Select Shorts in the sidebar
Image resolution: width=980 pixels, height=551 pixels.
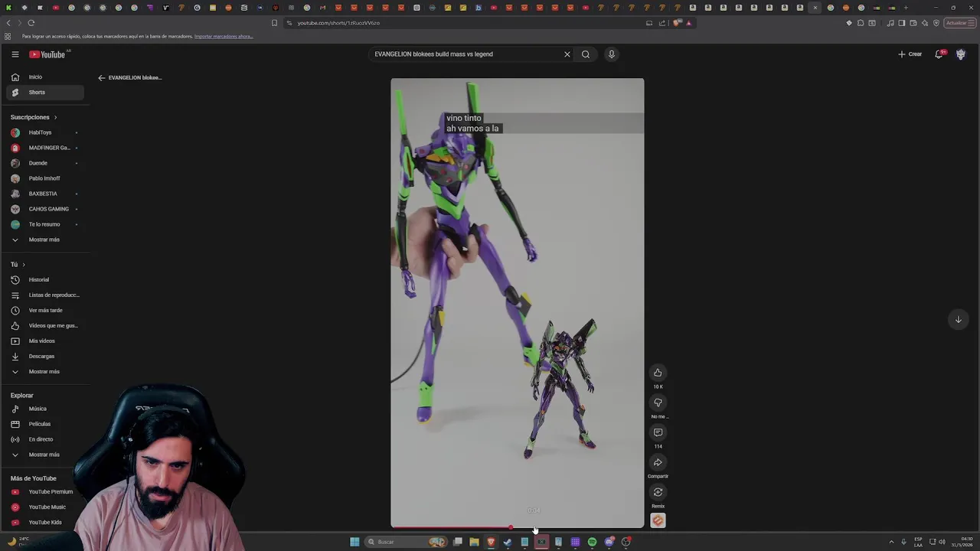click(x=44, y=93)
